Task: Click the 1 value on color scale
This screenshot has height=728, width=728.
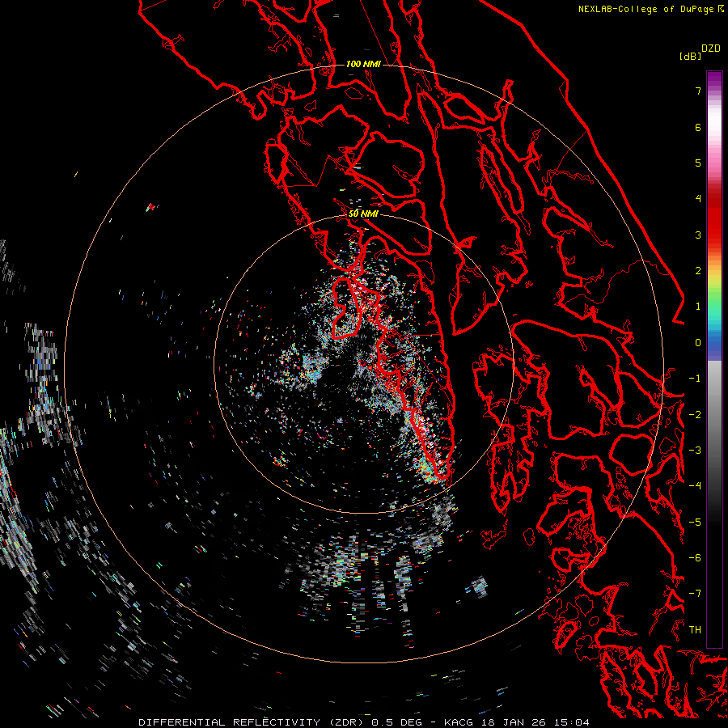Action: tap(698, 307)
